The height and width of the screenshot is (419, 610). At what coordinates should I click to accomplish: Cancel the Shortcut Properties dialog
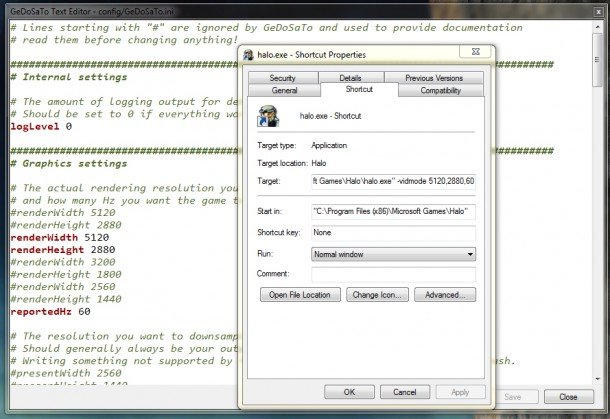(x=405, y=392)
